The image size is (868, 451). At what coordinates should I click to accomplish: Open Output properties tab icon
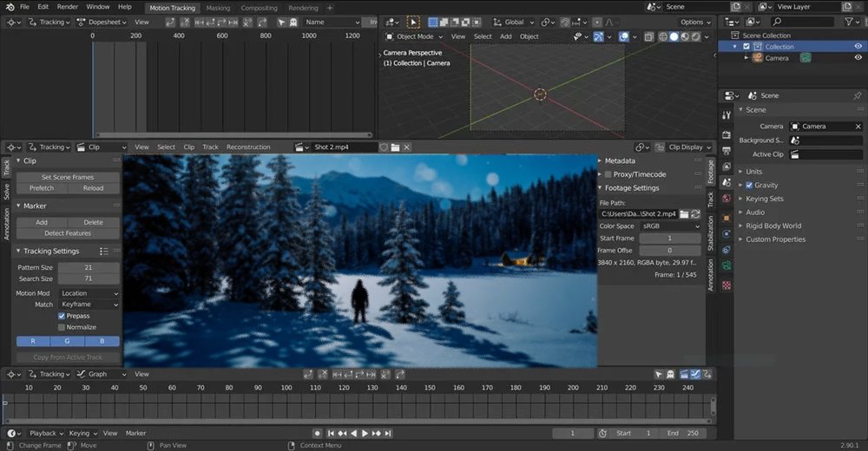pyautogui.click(x=727, y=151)
